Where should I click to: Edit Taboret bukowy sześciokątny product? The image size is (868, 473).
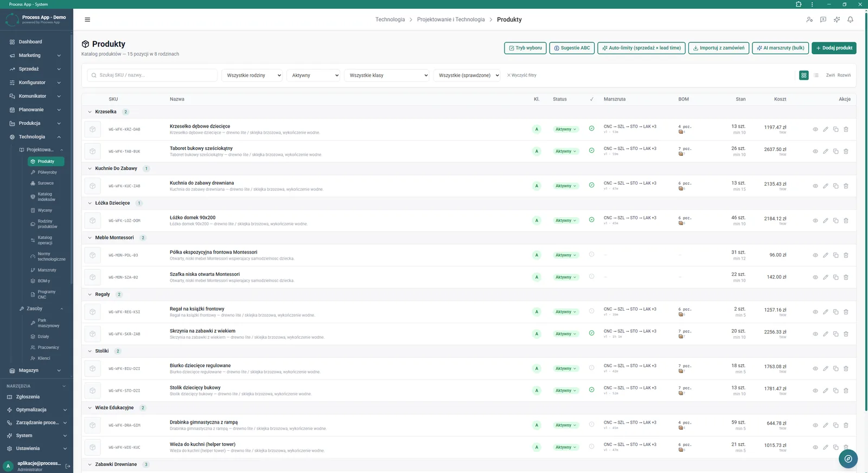(x=825, y=152)
